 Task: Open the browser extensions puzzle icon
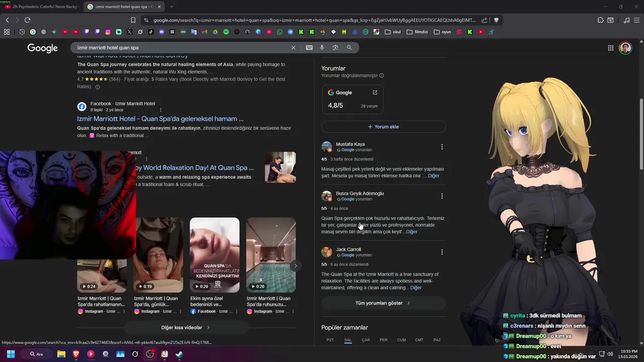(x=600, y=20)
